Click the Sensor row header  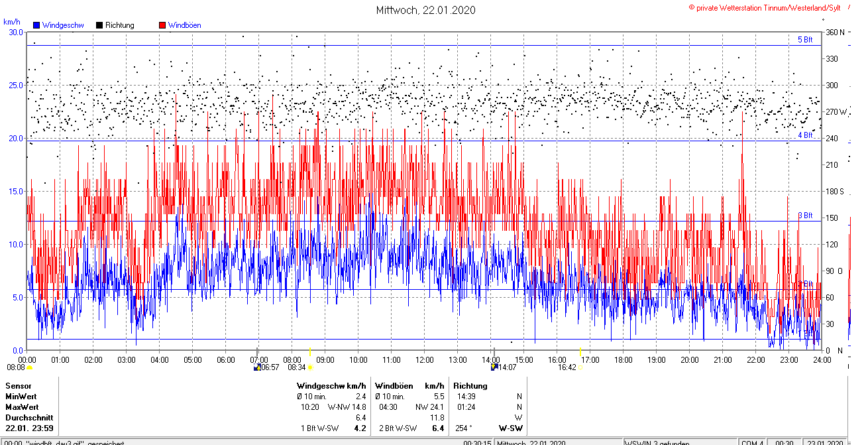(x=19, y=385)
